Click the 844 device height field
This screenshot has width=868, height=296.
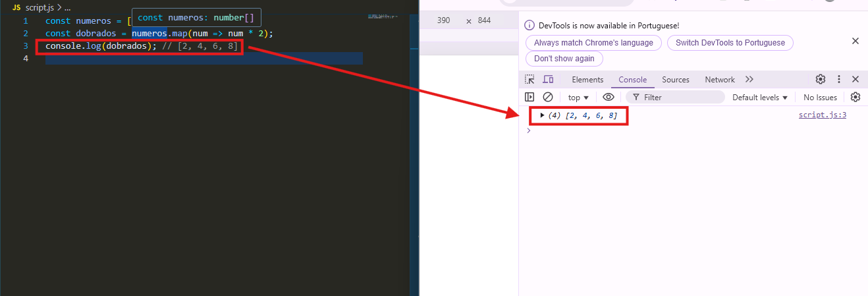[x=484, y=20]
